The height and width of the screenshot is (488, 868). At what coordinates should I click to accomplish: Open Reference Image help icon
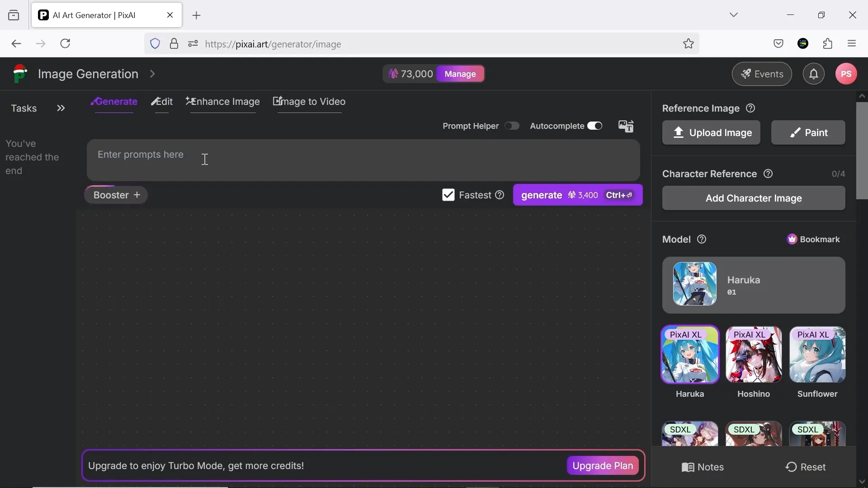(x=751, y=108)
